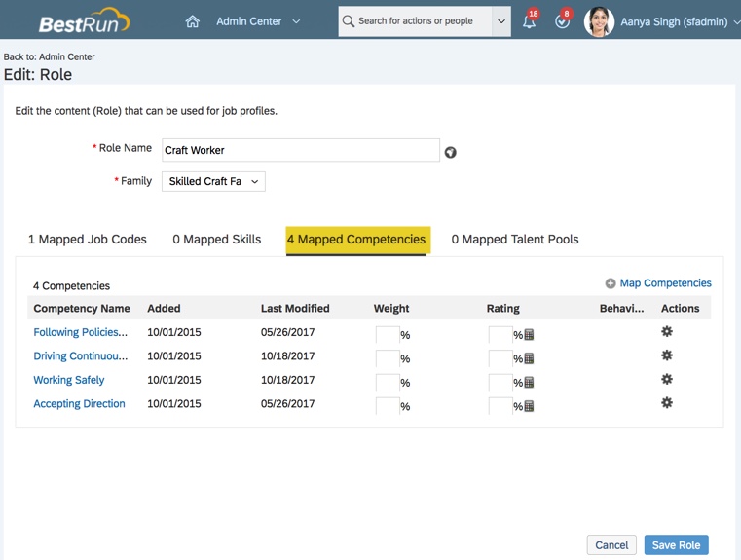Click Weight field for Working Safely

(x=388, y=382)
